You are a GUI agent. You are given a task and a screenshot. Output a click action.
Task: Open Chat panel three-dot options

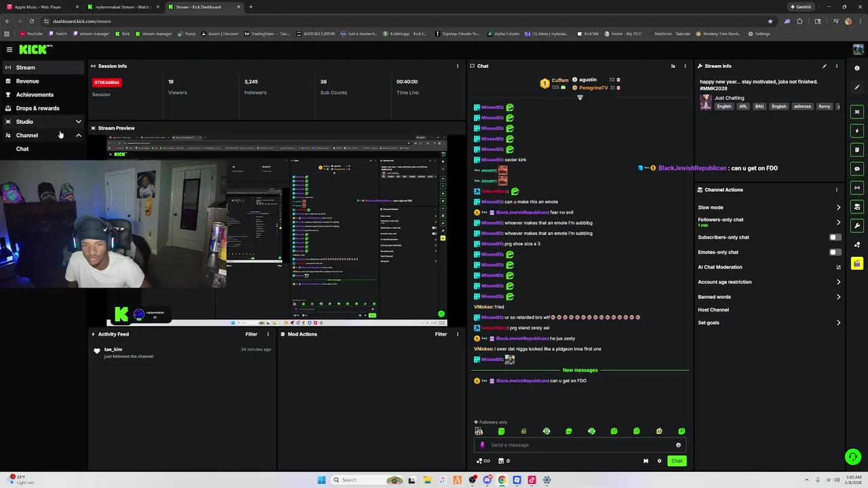pyautogui.click(x=685, y=66)
